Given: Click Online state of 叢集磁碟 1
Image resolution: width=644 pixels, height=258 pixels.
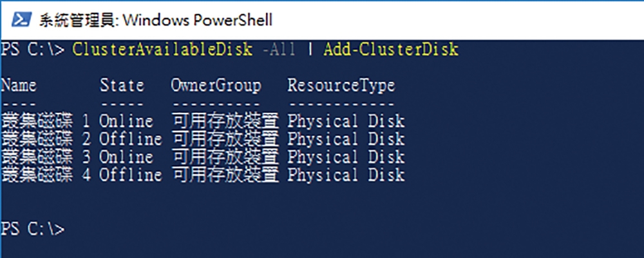Looking at the screenshot, I should pos(126,121).
